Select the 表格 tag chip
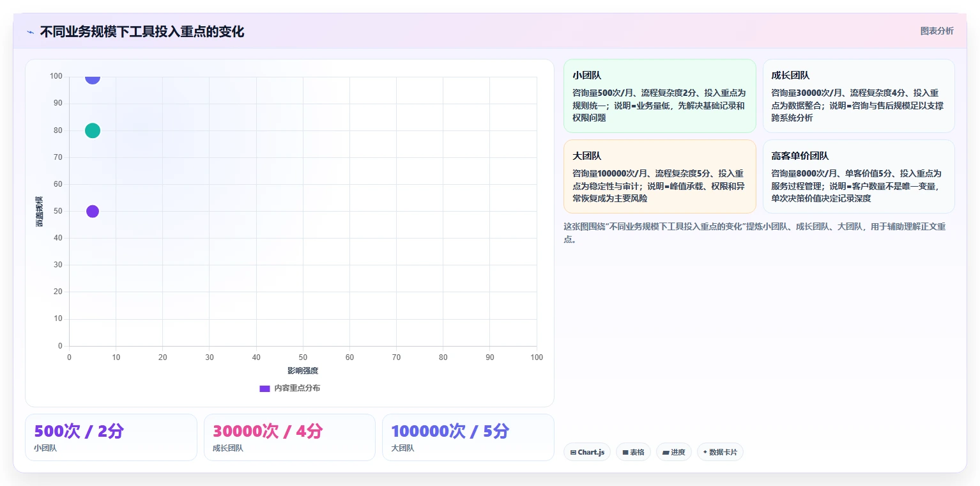This screenshot has height=486, width=980. [x=633, y=452]
